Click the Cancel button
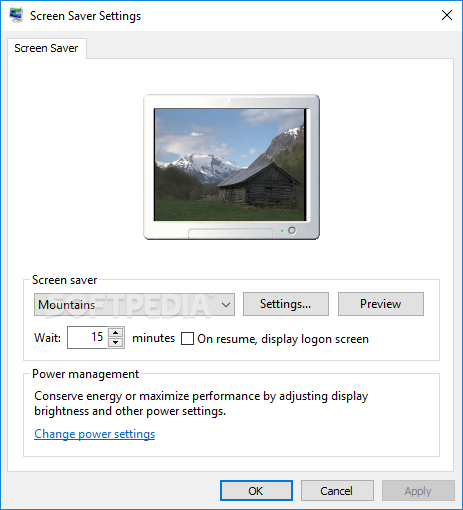This screenshot has width=463, height=510. 337,491
